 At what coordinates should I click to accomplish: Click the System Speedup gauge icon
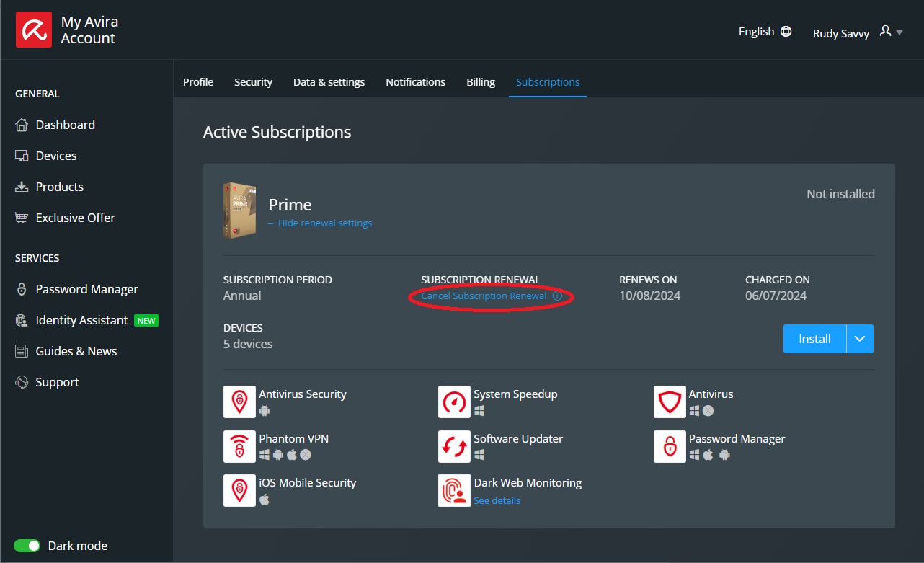454,402
